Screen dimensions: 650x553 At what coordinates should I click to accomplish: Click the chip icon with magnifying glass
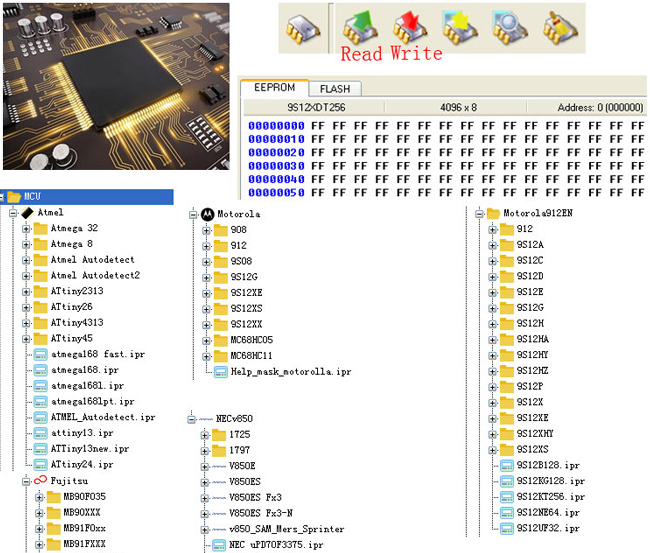click(x=509, y=27)
